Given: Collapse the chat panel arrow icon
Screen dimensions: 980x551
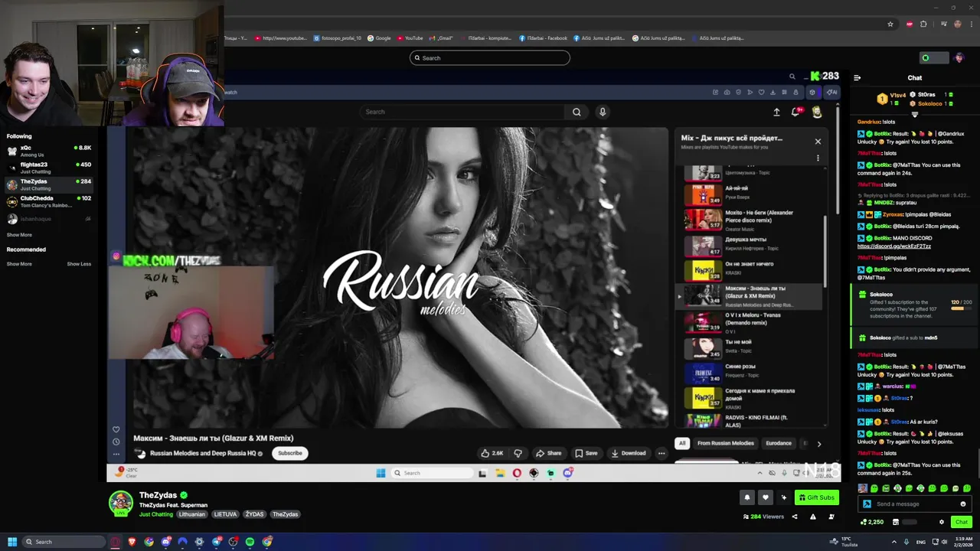Looking at the screenshot, I should tap(857, 77).
